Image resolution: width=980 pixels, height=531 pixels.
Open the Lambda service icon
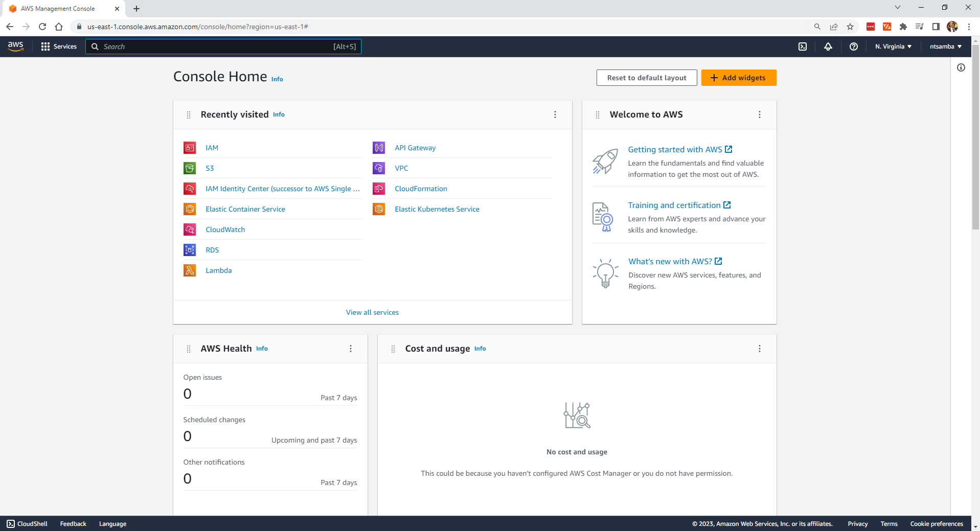[x=190, y=270]
